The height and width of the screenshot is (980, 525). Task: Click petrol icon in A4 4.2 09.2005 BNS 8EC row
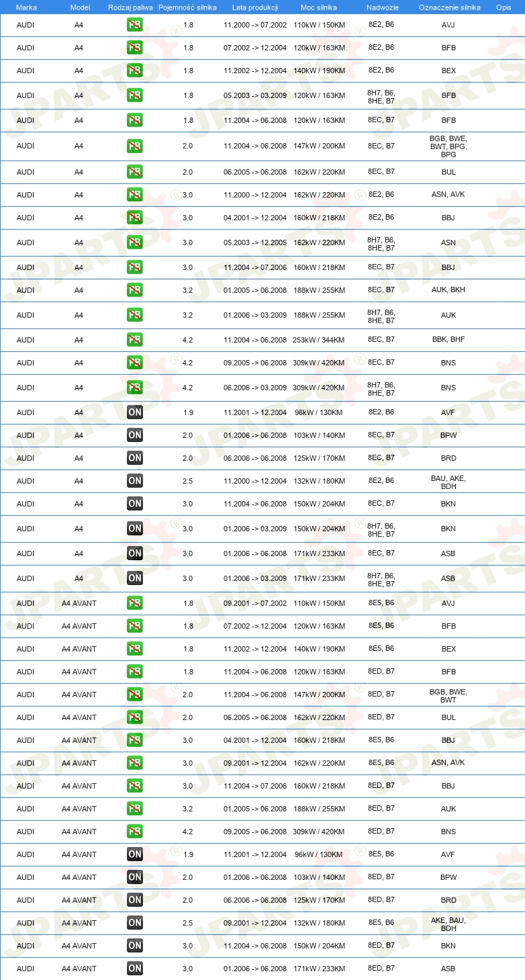pyautogui.click(x=135, y=363)
